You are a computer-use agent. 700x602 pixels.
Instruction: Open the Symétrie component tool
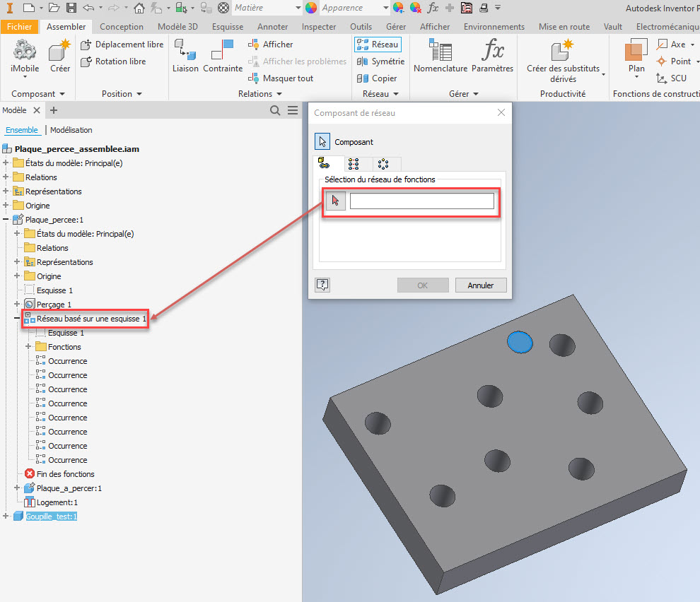click(380, 61)
